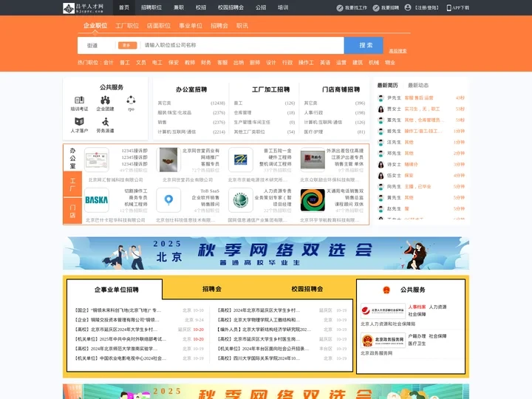532x399 pixels.
Task: Click hot keyword 操作工
Action: (306, 62)
